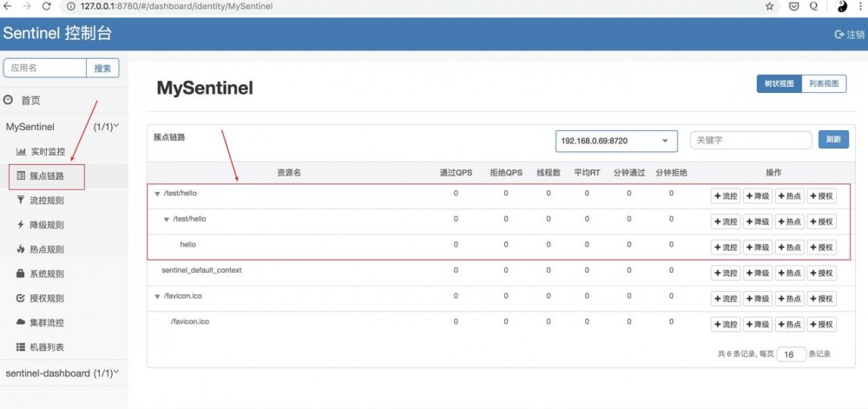This screenshot has height=409, width=868.
Task: Click the 搜索 search button
Action: (x=102, y=68)
